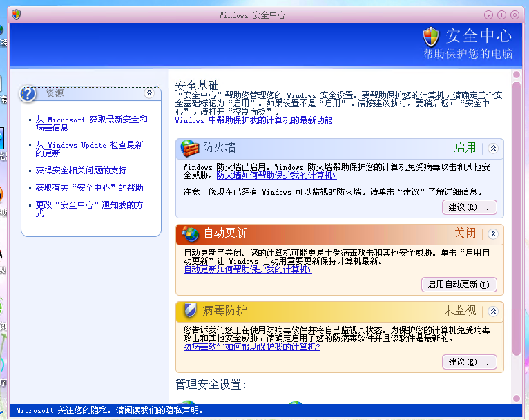Click the 未监视 virus status text
The height and width of the screenshot is (420, 529).
459,310
